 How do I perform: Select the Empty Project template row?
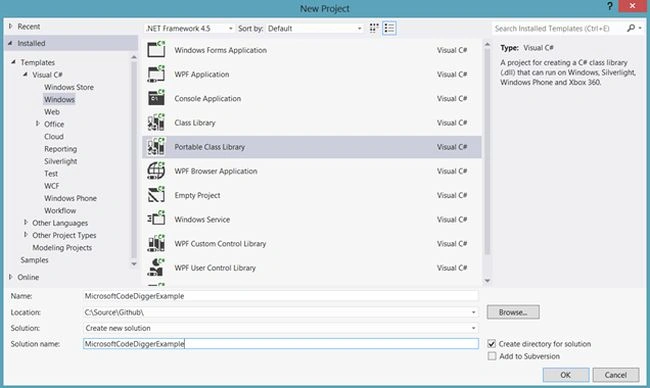click(x=312, y=195)
